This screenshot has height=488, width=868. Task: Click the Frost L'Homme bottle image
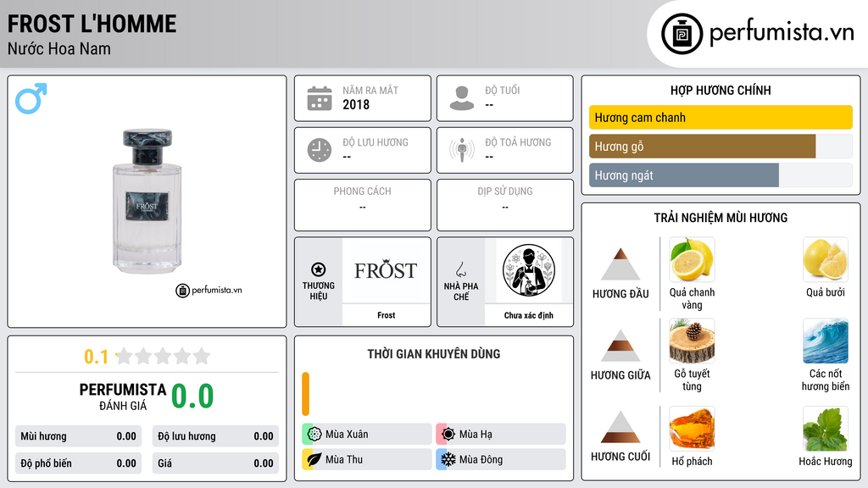[x=147, y=202]
